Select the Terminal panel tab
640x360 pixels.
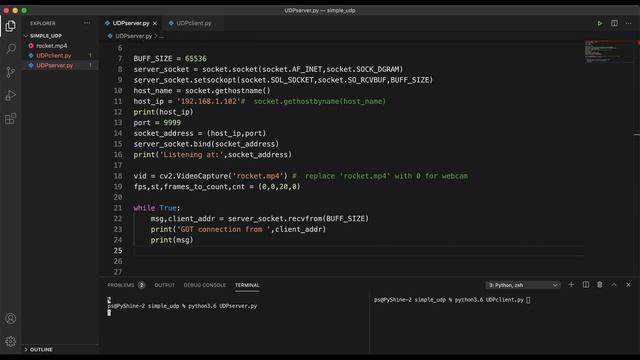(247, 285)
